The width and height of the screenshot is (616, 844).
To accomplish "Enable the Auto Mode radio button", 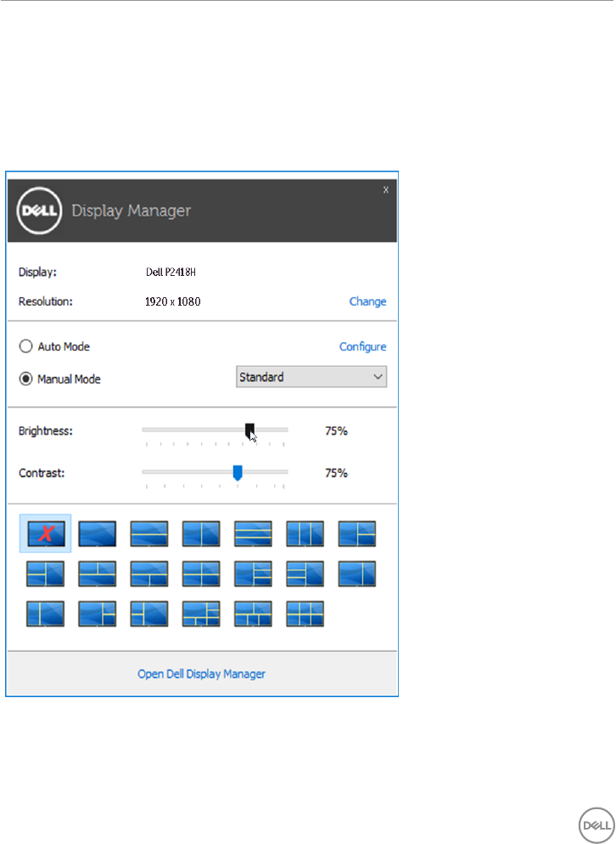I will (25, 346).
